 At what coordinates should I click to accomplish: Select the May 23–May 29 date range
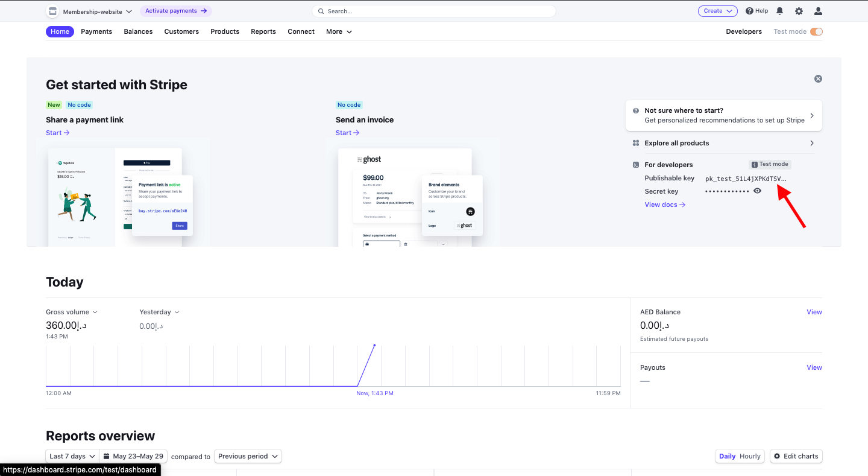click(x=133, y=456)
